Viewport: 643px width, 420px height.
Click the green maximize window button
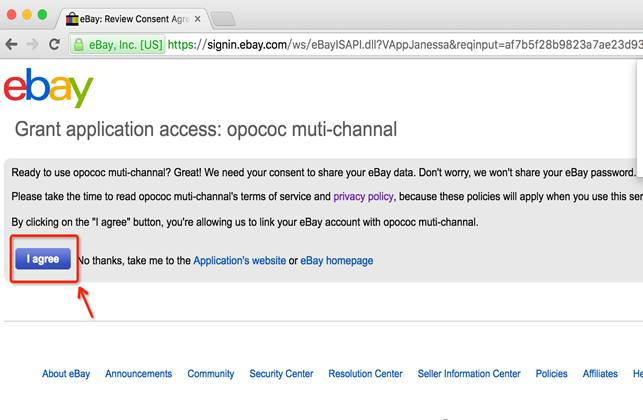click(x=42, y=15)
